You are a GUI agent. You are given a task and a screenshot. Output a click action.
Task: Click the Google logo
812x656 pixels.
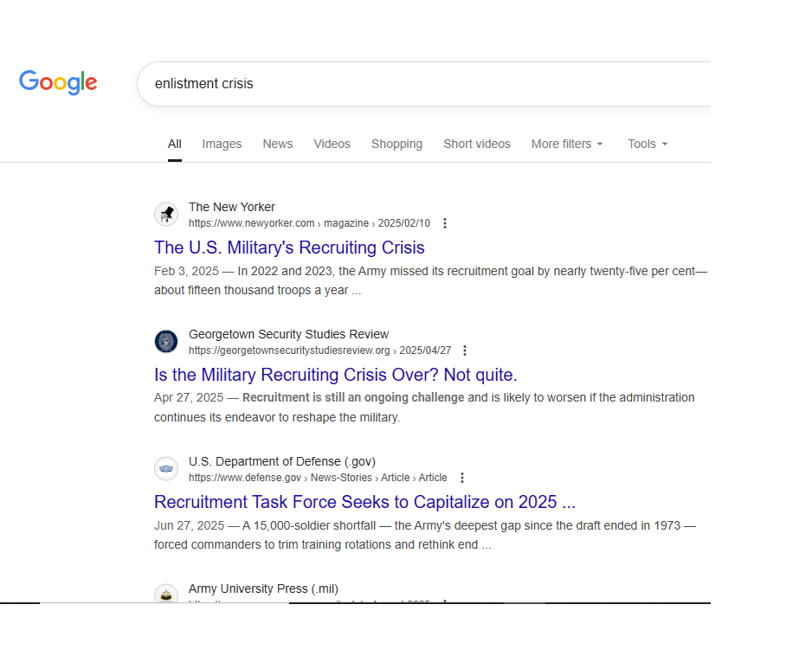pos(58,83)
